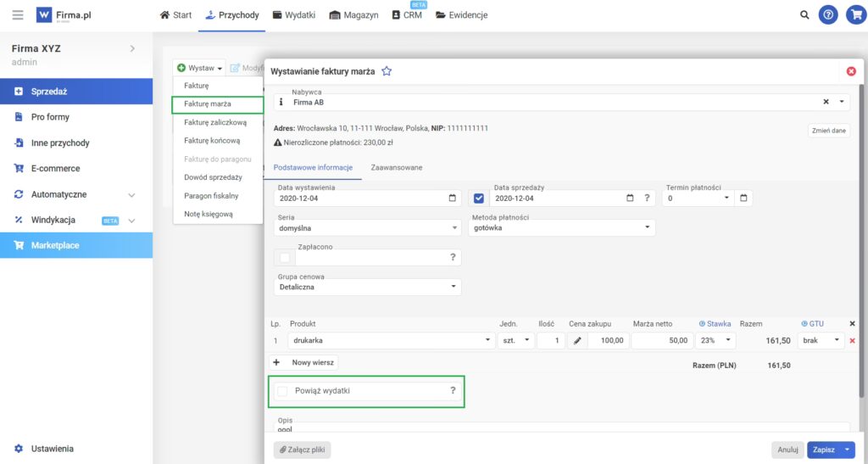Check the Zapłacono checkbox
This screenshot has width=868, height=464.
click(x=285, y=257)
